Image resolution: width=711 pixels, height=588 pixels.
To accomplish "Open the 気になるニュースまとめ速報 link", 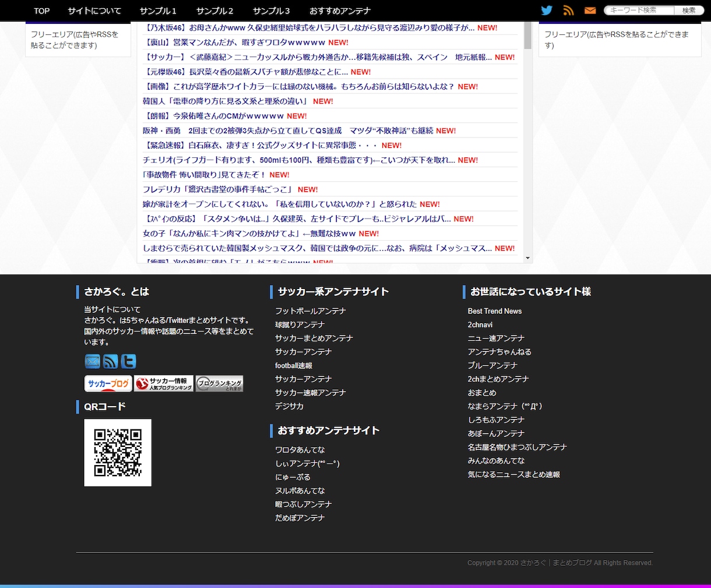I will coord(514,474).
